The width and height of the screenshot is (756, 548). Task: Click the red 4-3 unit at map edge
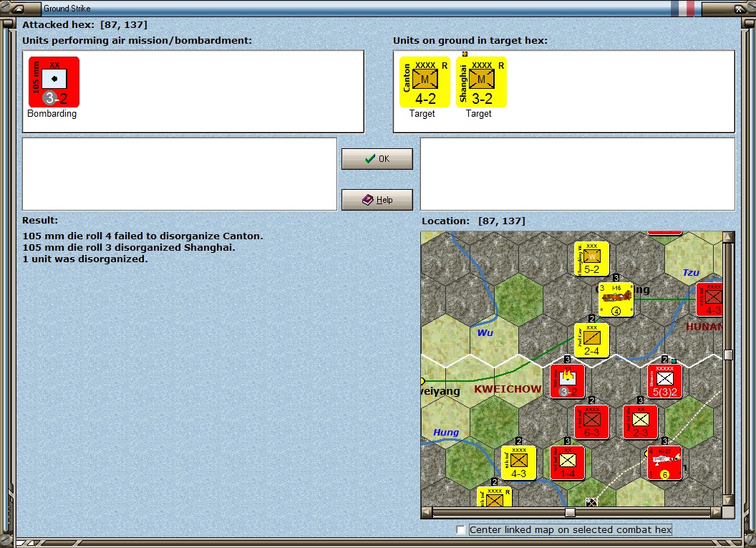pyautogui.click(x=709, y=299)
